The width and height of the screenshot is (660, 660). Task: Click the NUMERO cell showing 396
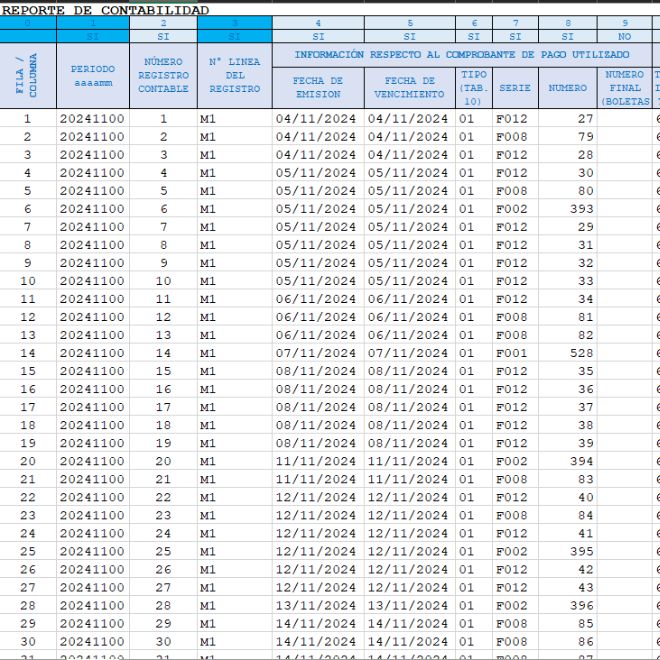coord(567,605)
